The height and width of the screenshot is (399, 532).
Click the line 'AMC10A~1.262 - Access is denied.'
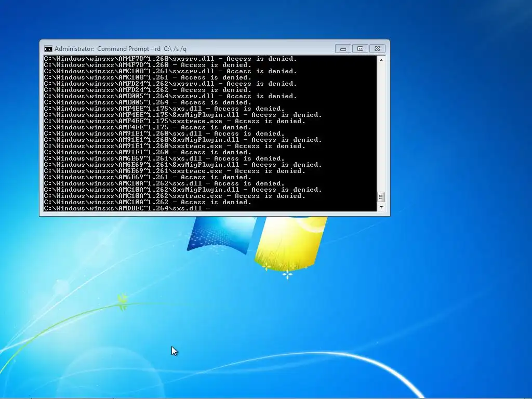pos(148,202)
